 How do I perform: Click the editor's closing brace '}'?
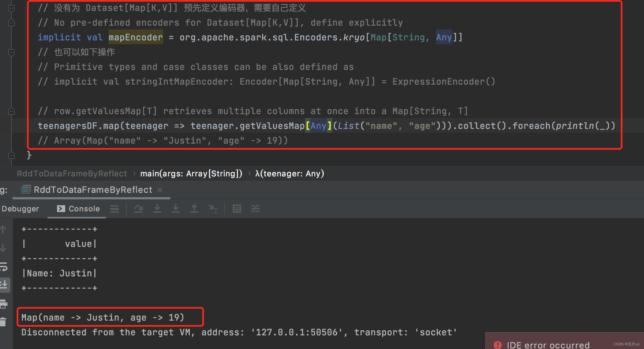coord(29,155)
